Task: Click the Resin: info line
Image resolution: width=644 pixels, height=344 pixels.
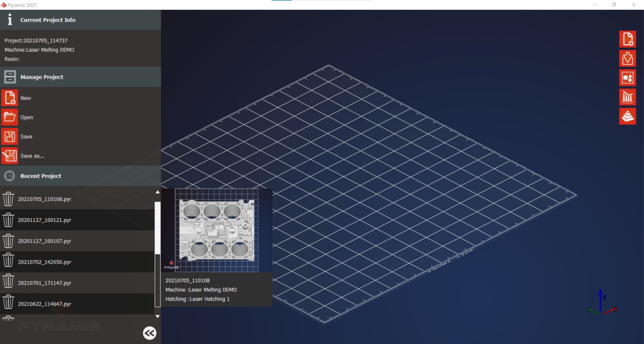Action: [x=12, y=59]
